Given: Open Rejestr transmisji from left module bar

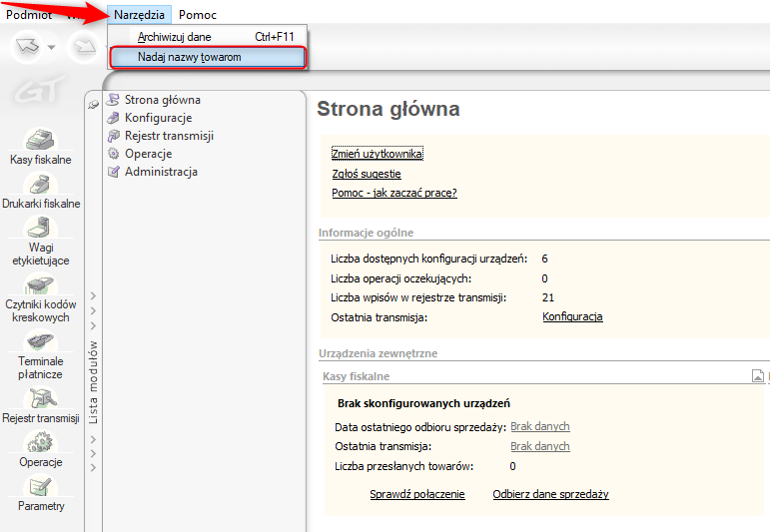Looking at the screenshot, I should [x=40, y=404].
